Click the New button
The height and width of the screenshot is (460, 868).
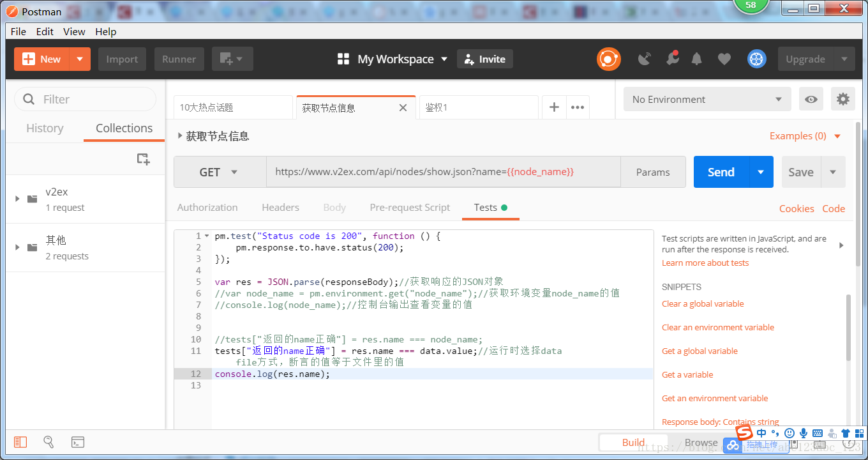[x=41, y=59]
